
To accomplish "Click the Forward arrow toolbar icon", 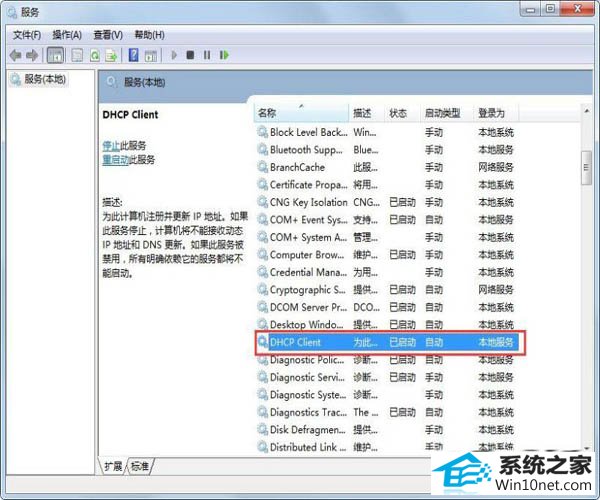I will 32,55.
